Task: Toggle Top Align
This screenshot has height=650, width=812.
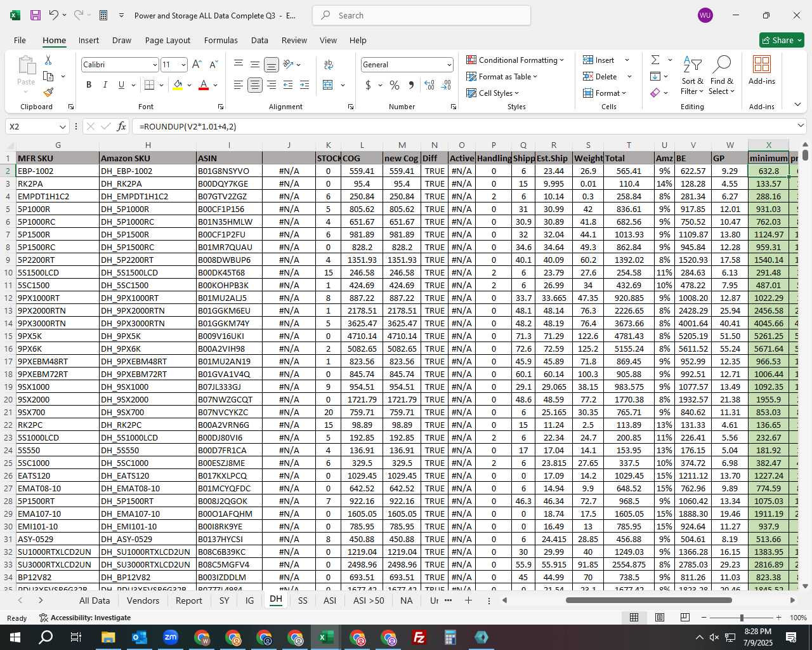Action: pos(239,64)
